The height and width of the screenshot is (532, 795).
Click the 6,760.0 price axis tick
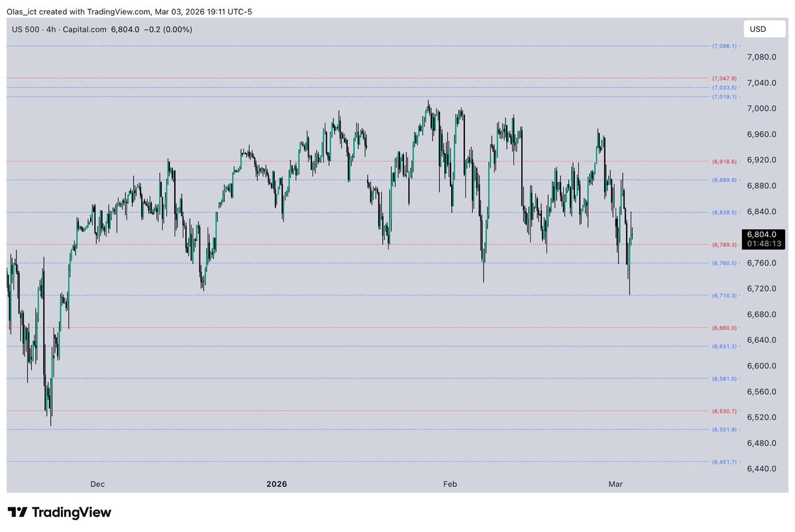[761, 263]
